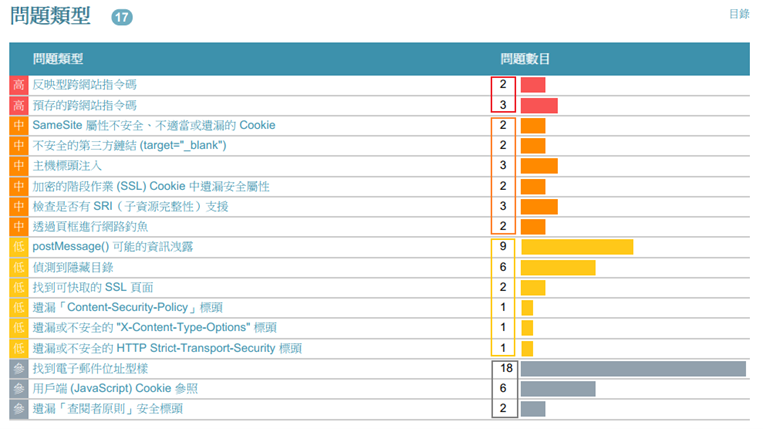Click the 低 severity icon beside 找到可快取的 SSL 頁面
763x429 pixels.
(19, 287)
